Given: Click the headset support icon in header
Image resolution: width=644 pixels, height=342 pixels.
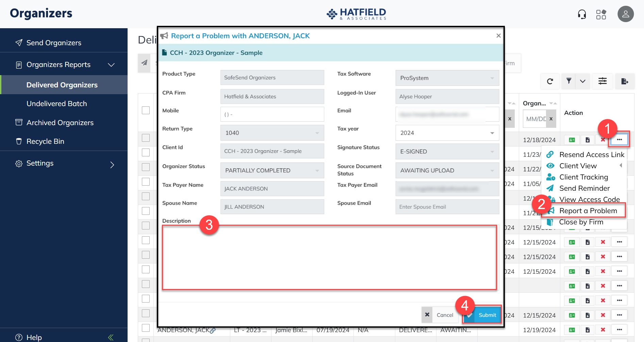Looking at the screenshot, I should point(582,14).
